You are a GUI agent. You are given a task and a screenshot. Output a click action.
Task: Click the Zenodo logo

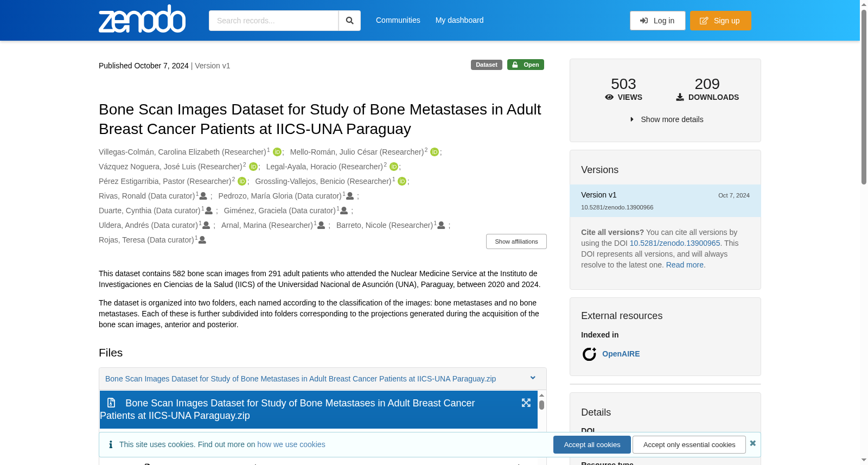click(x=142, y=19)
